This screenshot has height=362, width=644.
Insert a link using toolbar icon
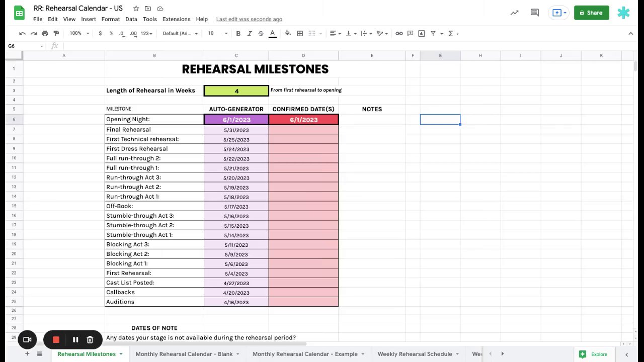[x=399, y=34]
